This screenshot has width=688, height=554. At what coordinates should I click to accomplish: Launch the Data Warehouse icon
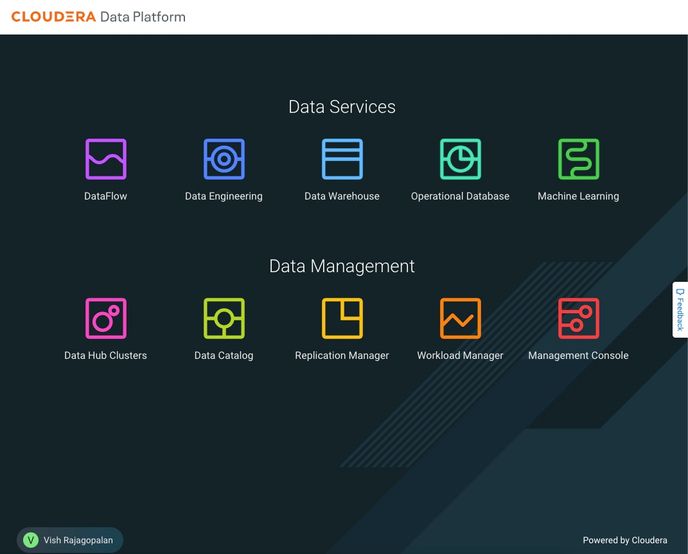(342, 159)
